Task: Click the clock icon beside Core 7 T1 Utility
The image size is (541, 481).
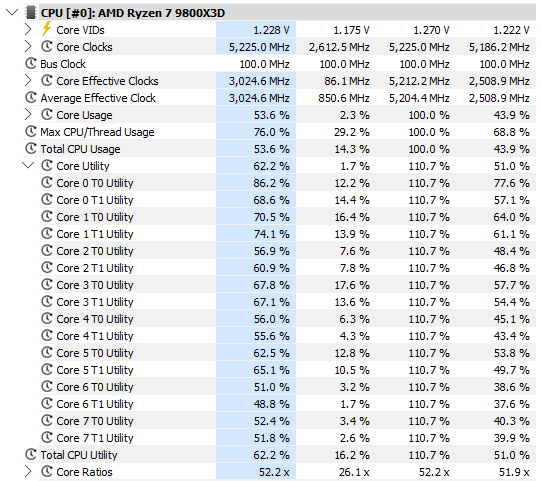Action: (47, 437)
